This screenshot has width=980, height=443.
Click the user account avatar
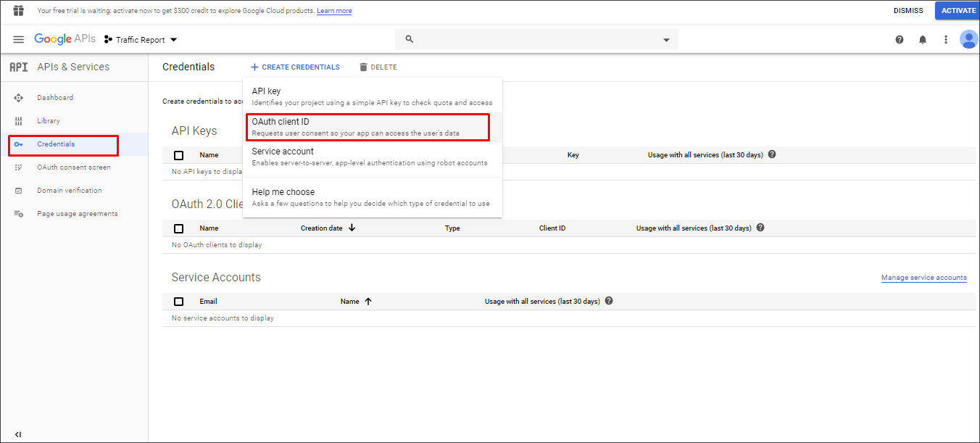tap(968, 39)
